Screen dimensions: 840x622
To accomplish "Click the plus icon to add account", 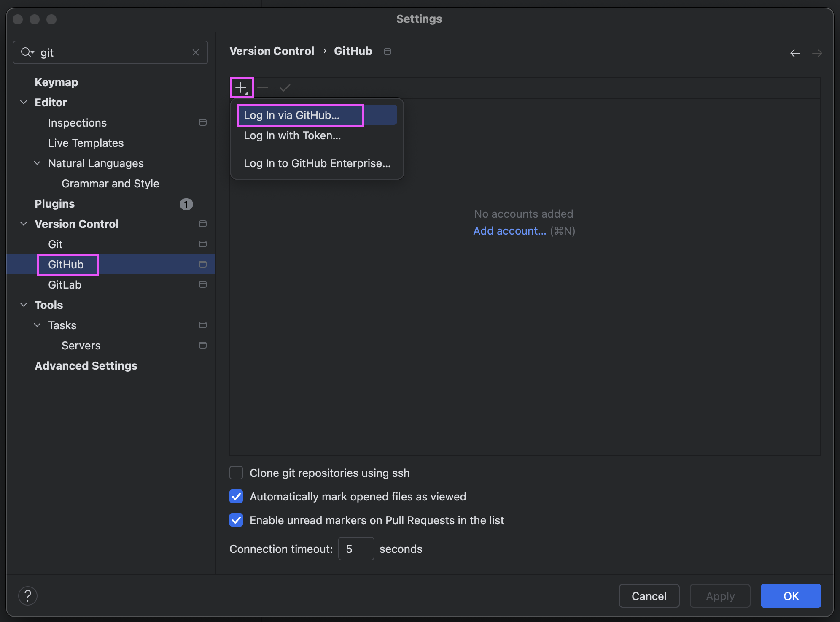I will (241, 87).
